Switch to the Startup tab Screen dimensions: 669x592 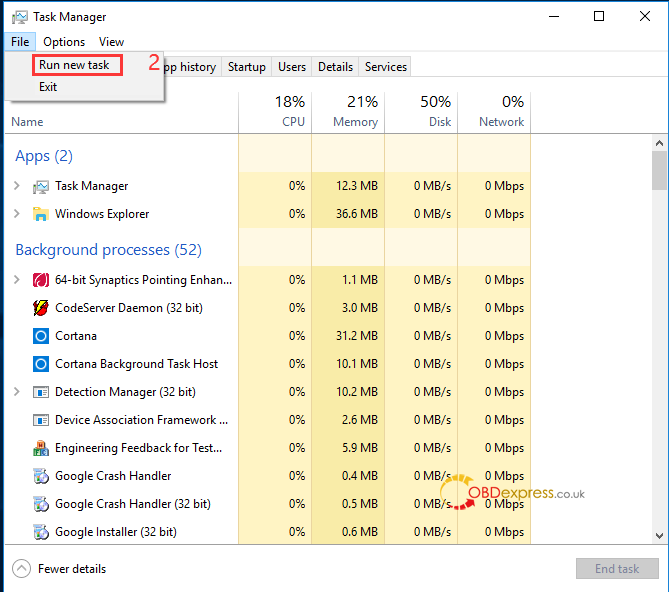click(x=247, y=67)
